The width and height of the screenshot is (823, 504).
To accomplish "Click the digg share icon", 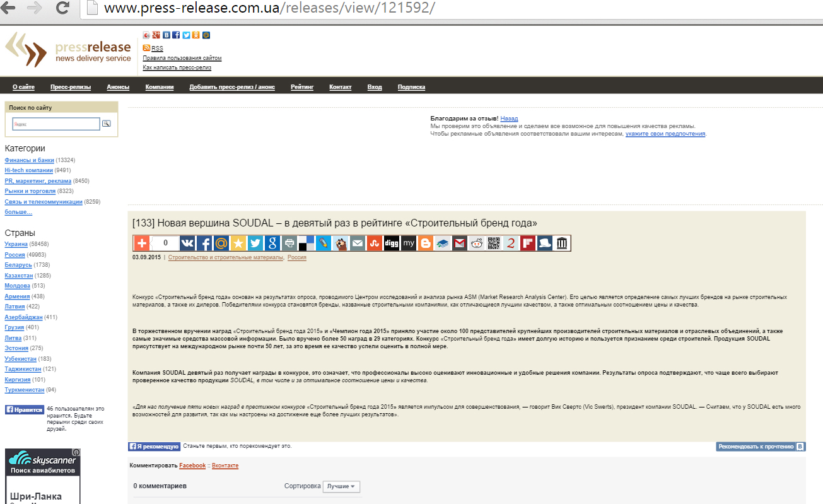I will tap(392, 243).
